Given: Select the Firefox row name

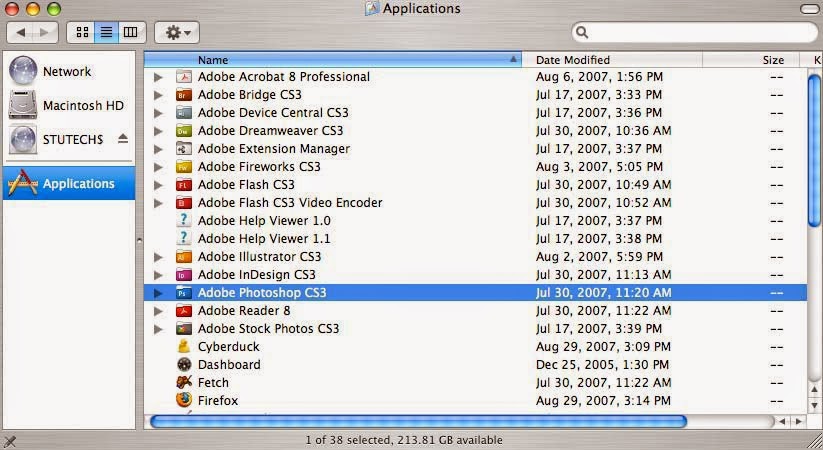Looking at the screenshot, I should pos(218,401).
